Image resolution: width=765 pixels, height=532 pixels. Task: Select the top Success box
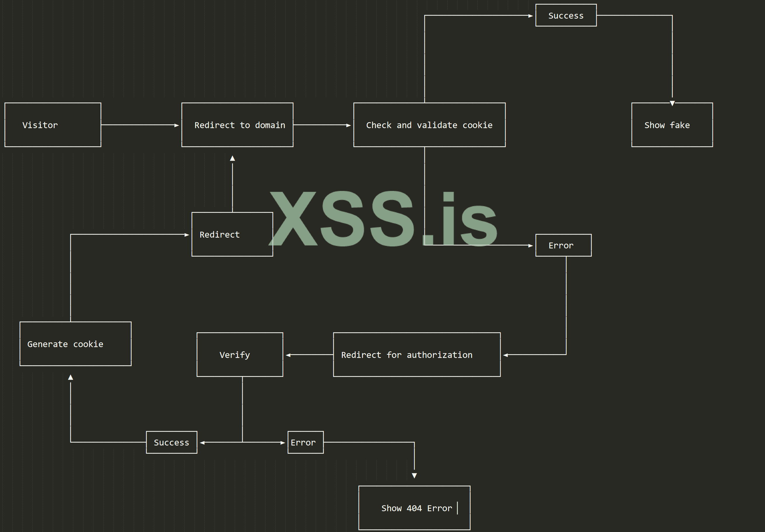pyautogui.click(x=566, y=15)
